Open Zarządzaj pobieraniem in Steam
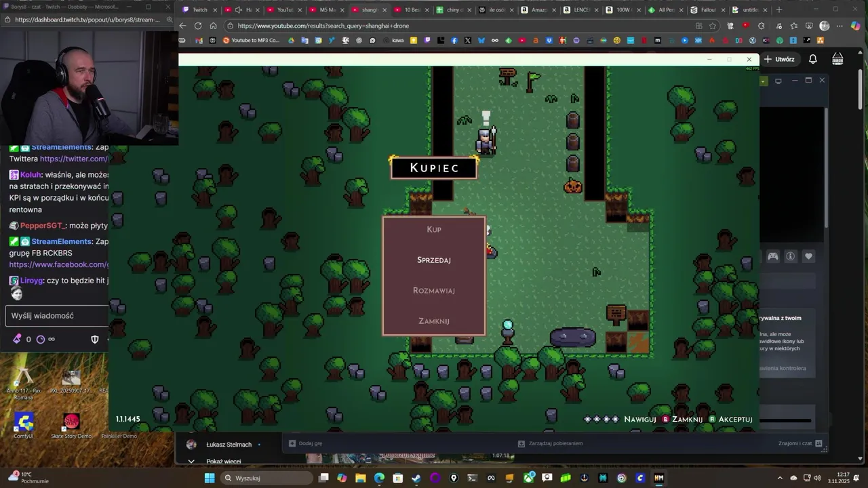 point(550,443)
